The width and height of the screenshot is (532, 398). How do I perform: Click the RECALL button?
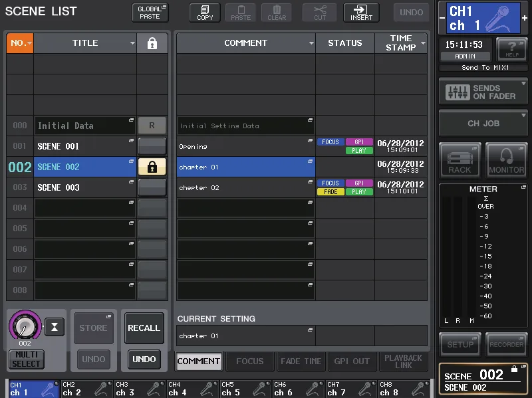144,328
